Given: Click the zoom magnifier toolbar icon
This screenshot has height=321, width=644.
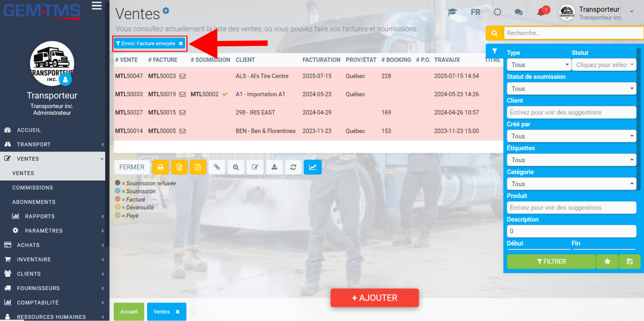Looking at the screenshot, I should tap(236, 167).
